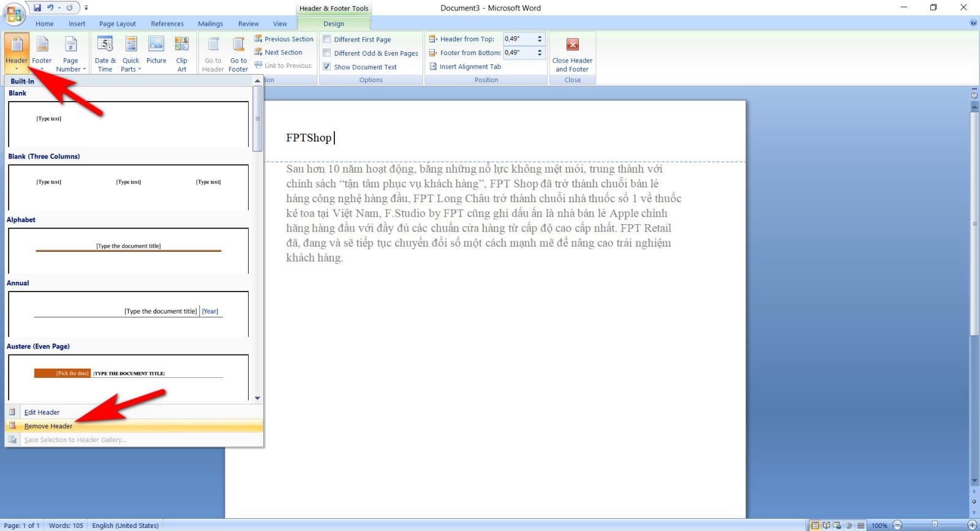The width and height of the screenshot is (980, 531).
Task: Go to Header
Action: click(213, 54)
